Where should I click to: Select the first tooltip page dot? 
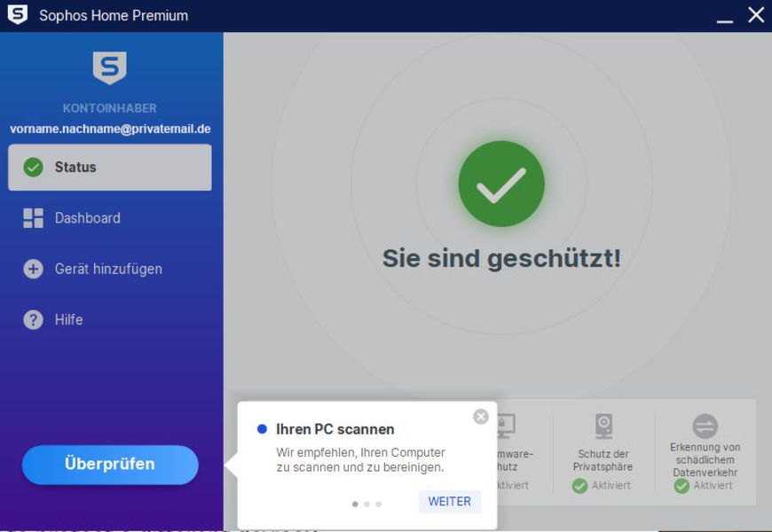[355, 504]
